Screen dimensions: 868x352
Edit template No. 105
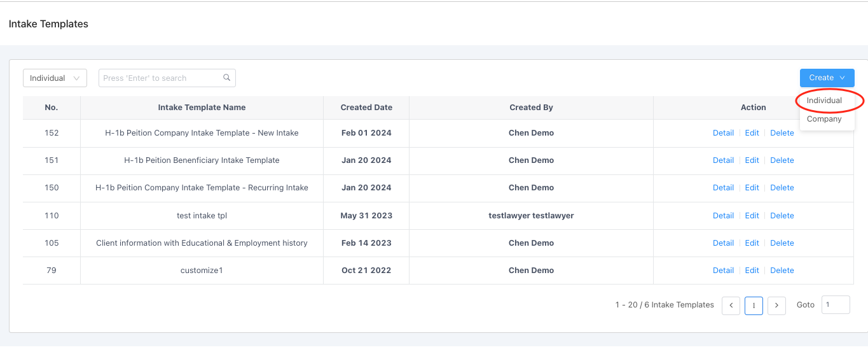pyautogui.click(x=752, y=243)
